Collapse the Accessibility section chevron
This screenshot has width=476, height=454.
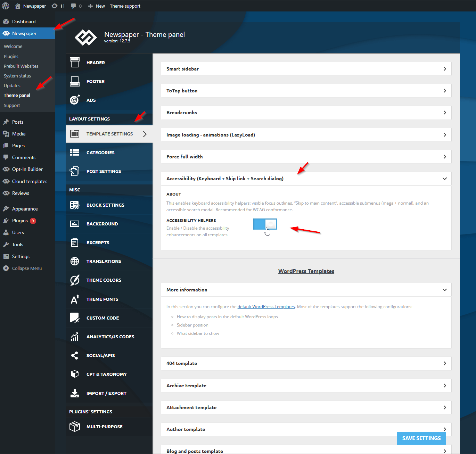(x=444, y=179)
